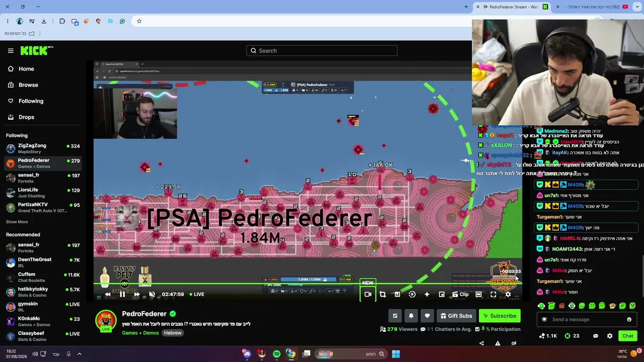This screenshot has height=362, width=644.
Task: Open Chrome extensions puzzle icon
Action: pyautogui.click(x=62, y=21)
